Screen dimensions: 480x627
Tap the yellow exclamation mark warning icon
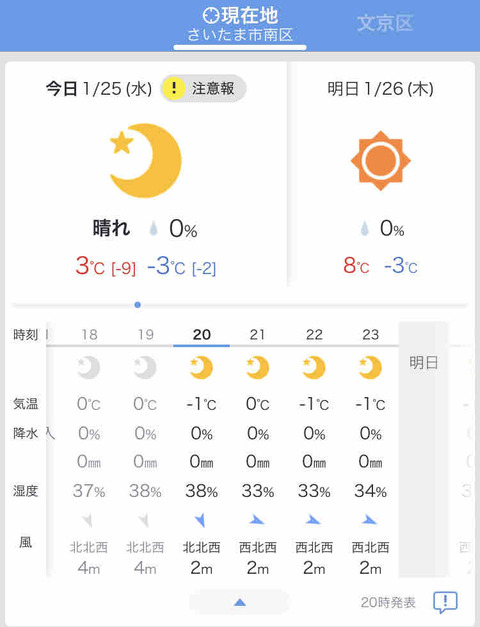click(x=174, y=88)
